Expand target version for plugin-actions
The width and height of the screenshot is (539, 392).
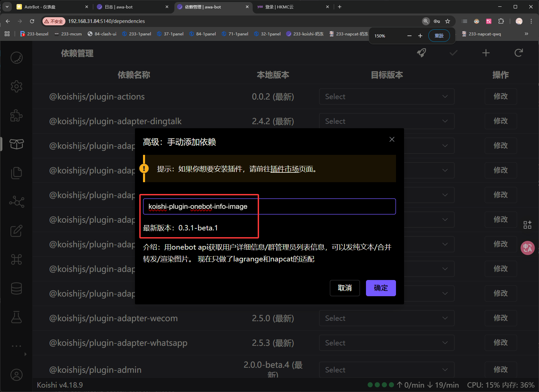(387, 97)
